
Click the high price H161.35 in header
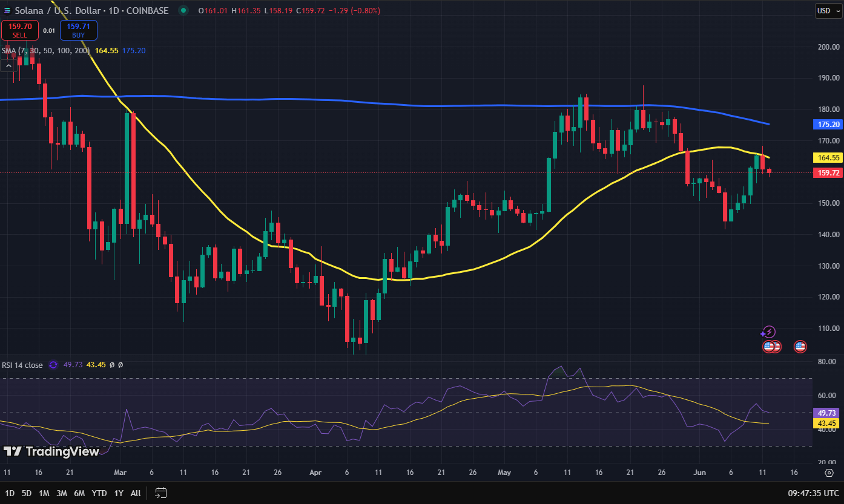pos(246,10)
